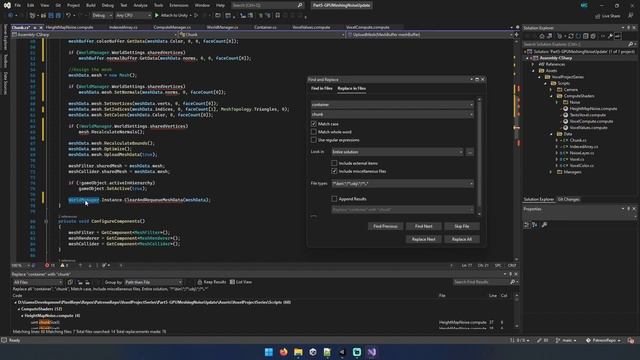Open the File types dropdown
The height and width of the screenshot is (360, 640).
pyautogui.click(x=402, y=184)
